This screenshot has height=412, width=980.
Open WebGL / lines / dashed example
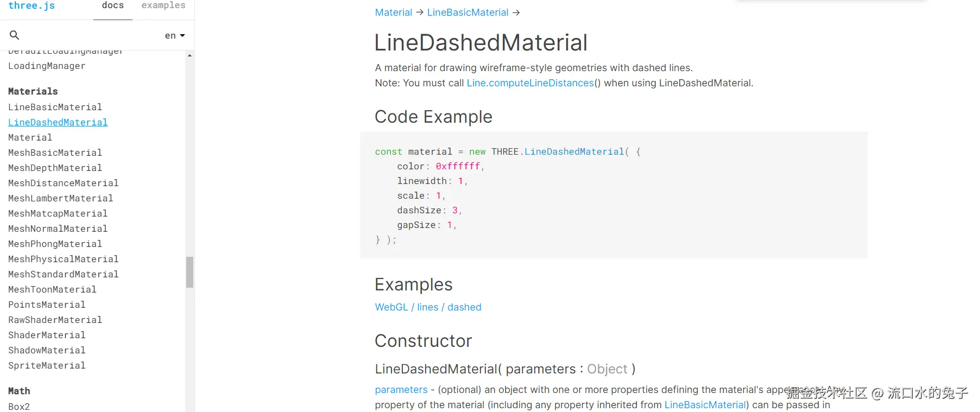(x=428, y=307)
